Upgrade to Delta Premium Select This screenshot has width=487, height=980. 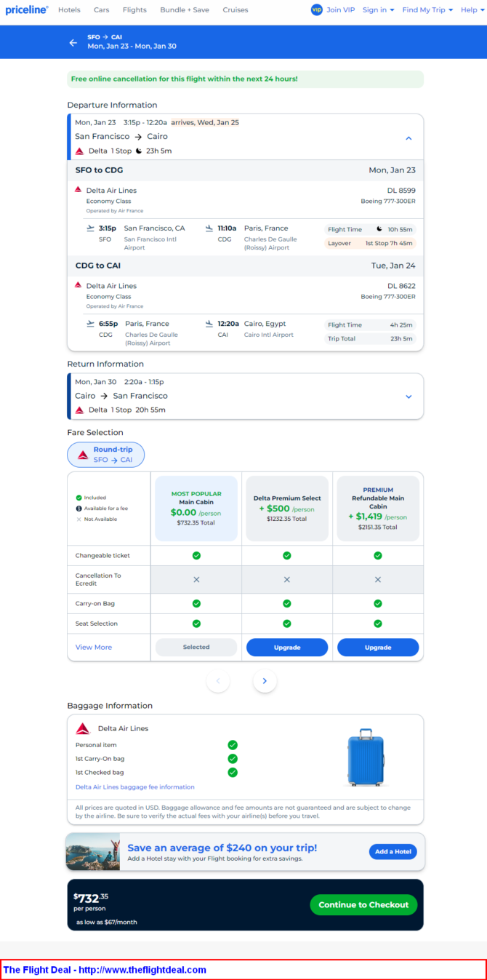pos(287,648)
